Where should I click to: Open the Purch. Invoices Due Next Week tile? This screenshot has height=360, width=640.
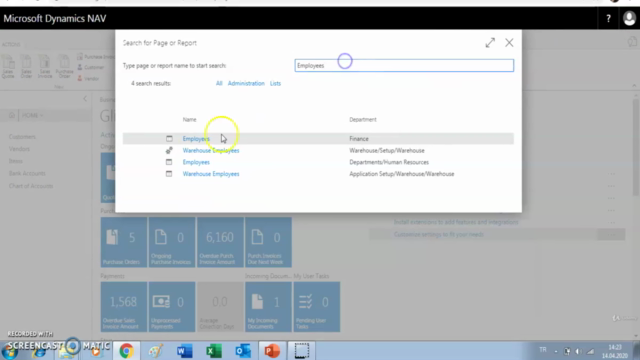[268, 242]
